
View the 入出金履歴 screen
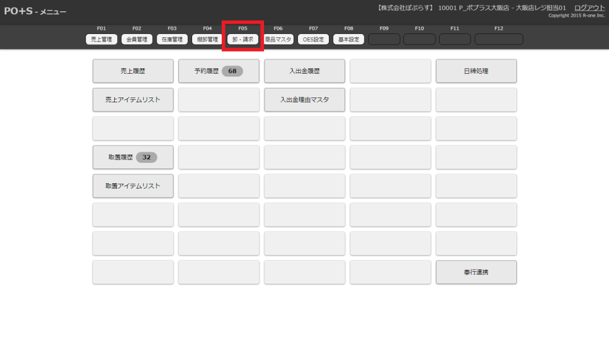[304, 71]
